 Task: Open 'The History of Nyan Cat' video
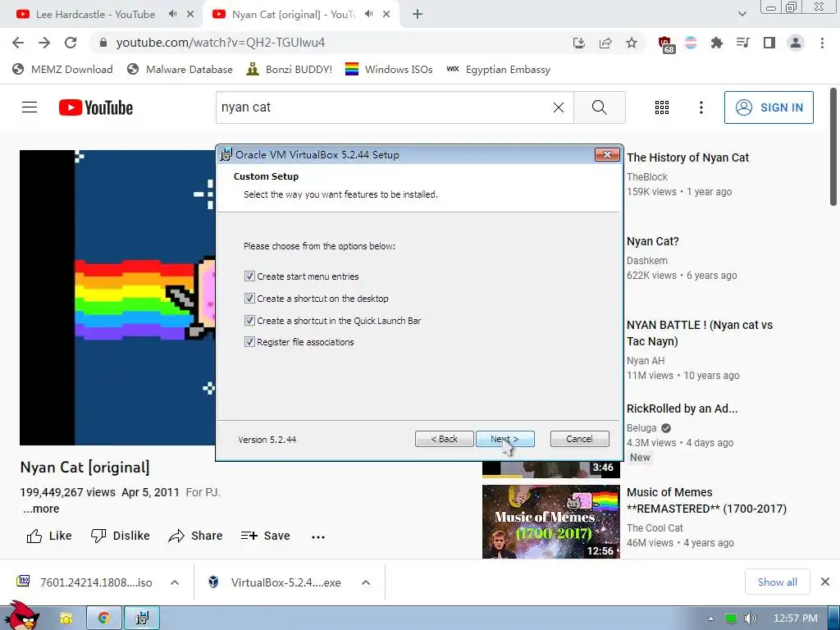pos(688,157)
